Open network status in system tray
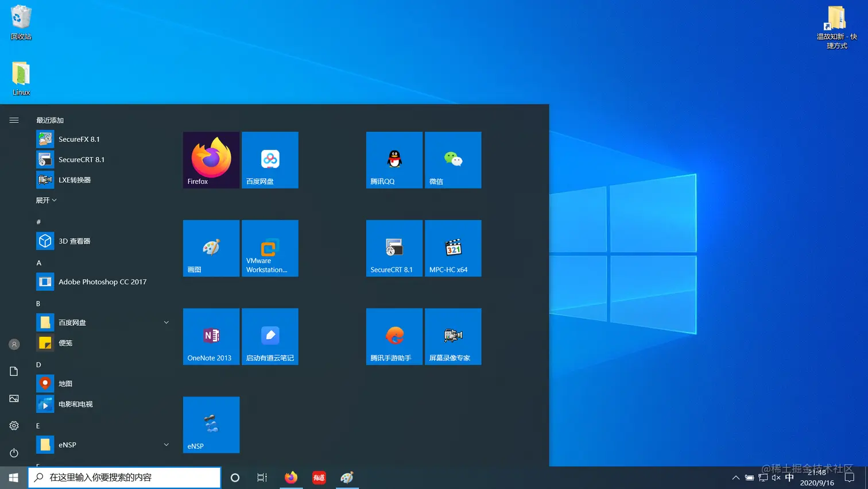The width and height of the screenshot is (868, 489). coord(763,478)
